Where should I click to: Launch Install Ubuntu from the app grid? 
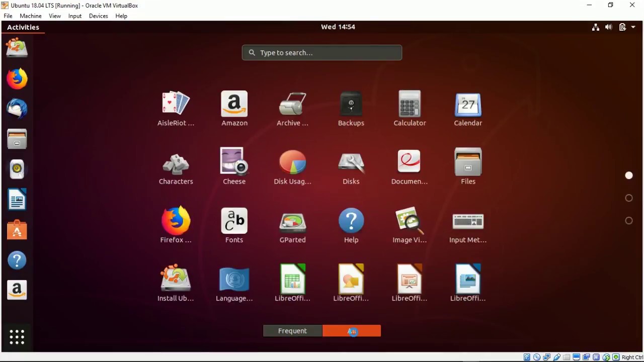[176, 284]
